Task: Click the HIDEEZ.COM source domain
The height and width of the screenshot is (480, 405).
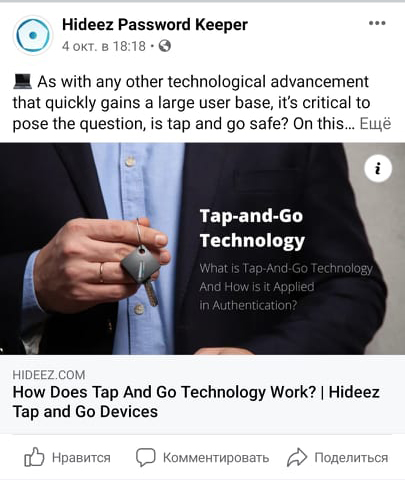Action: (x=49, y=375)
